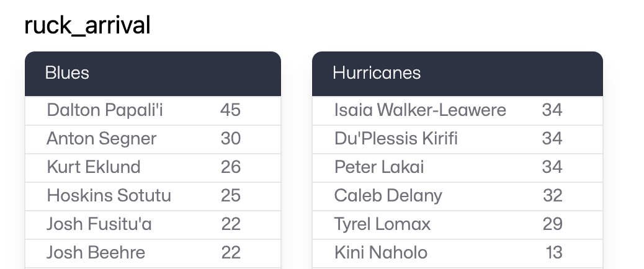Select Kini Naholo player entry

[381, 253]
